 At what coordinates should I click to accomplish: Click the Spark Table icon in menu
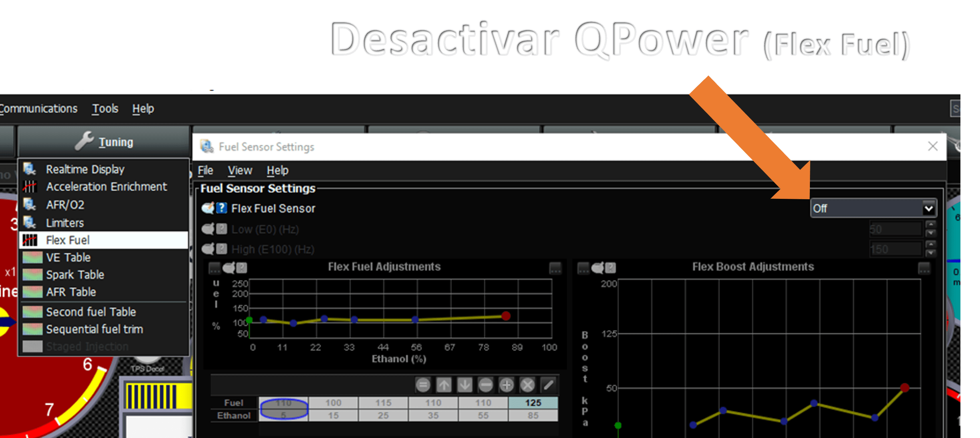point(32,275)
